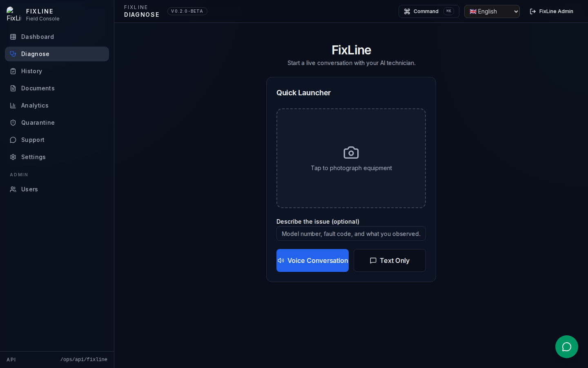Click the V0.2.0-BETA version badge
The image size is (588, 368).
(187, 11)
